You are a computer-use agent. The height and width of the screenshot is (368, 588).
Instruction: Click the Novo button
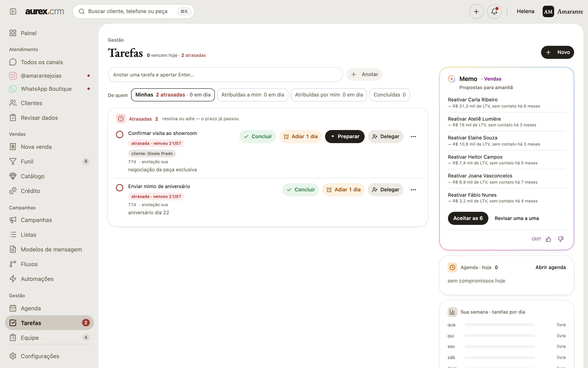pyautogui.click(x=557, y=52)
